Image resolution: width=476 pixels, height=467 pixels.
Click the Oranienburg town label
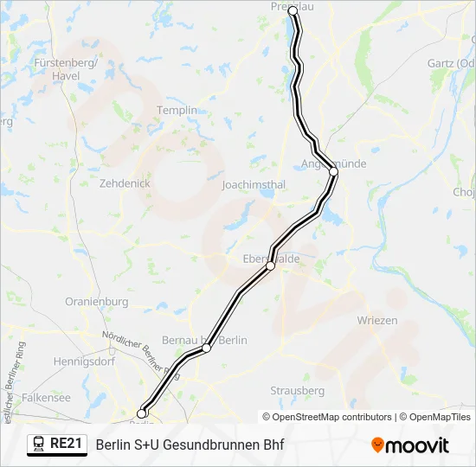coord(97,302)
